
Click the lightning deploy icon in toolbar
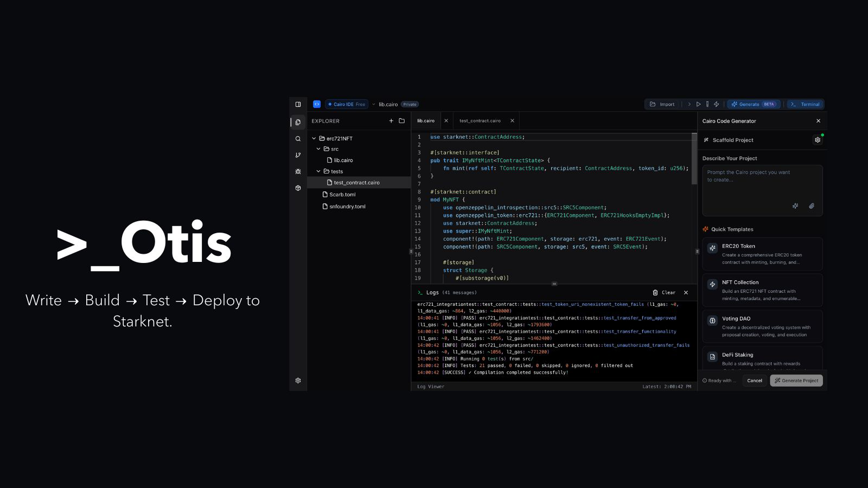(x=717, y=104)
